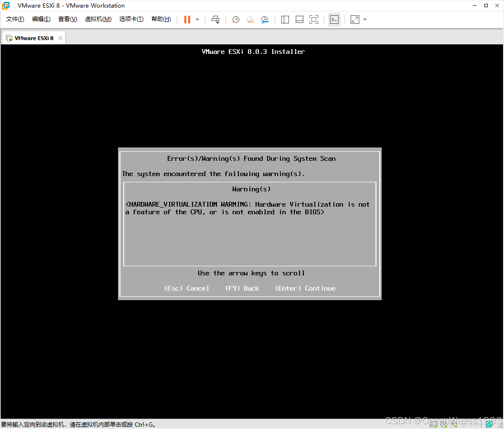Click the 'VMware ESXi 8.0.3 Installer' heading
The width and height of the screenshot is (504, 429).
253,52
